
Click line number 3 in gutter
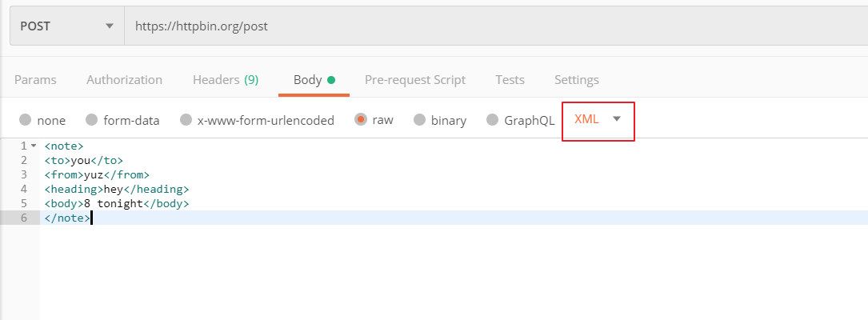coord(24,174)
